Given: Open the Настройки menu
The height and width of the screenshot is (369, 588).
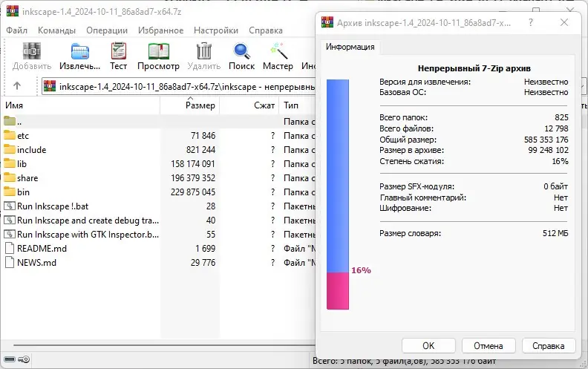Looking at the screenshot, I should pos(216,30).
